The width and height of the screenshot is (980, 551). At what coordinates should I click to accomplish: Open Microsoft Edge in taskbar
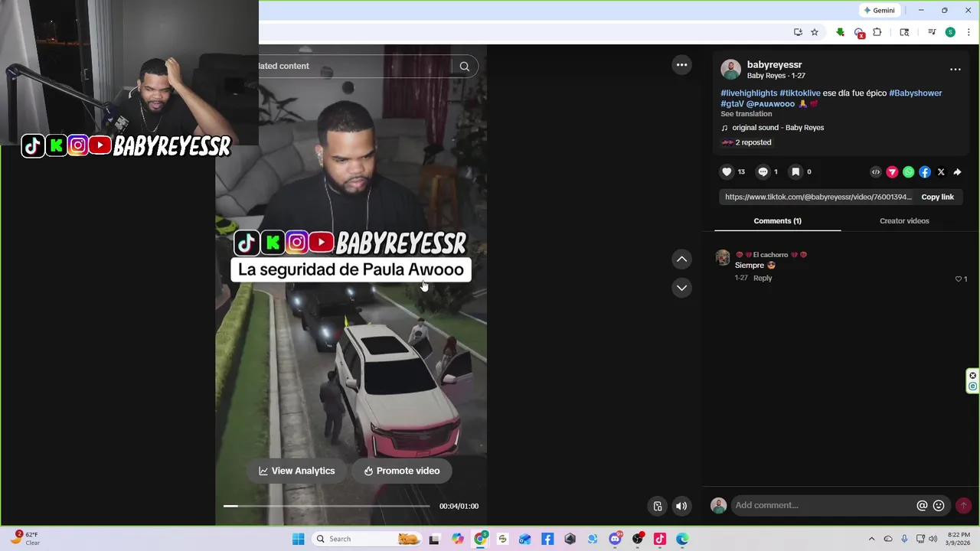coord(682,540)
